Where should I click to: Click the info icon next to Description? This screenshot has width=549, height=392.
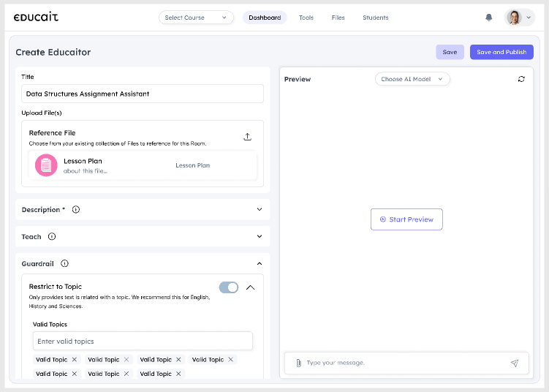(x=76, y=210)
